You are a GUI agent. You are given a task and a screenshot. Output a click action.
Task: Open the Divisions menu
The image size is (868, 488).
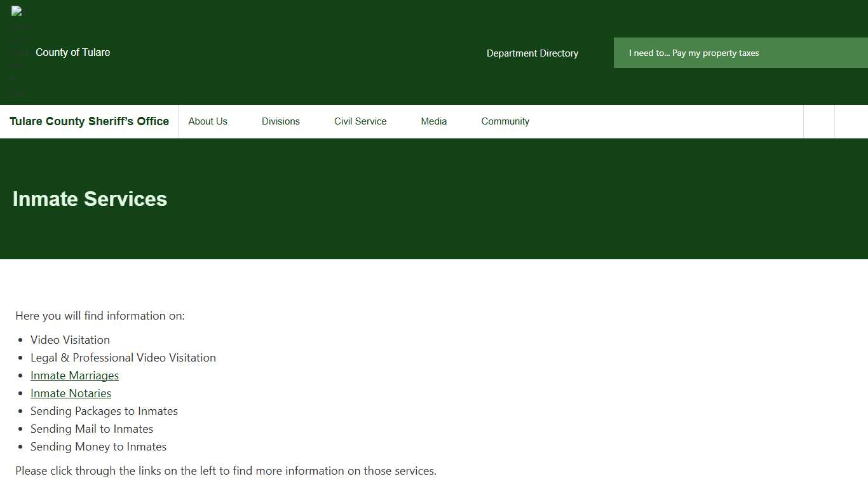pos(280,121)
